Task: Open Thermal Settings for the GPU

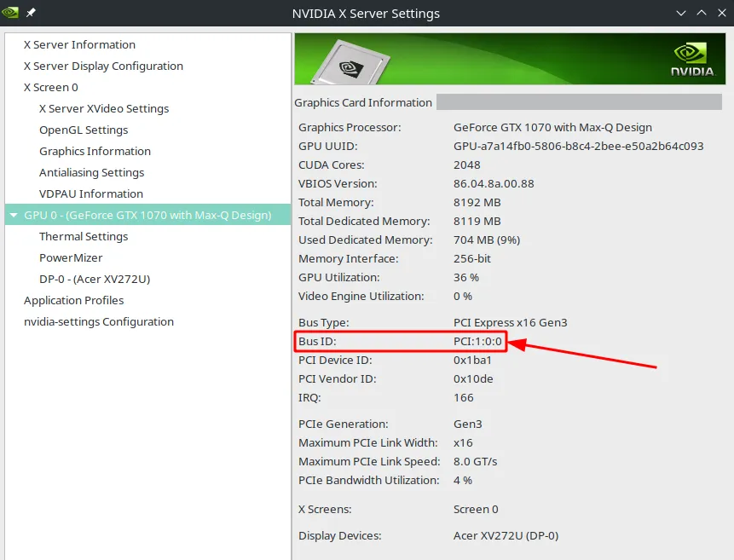Action: [x=84, y=236]
